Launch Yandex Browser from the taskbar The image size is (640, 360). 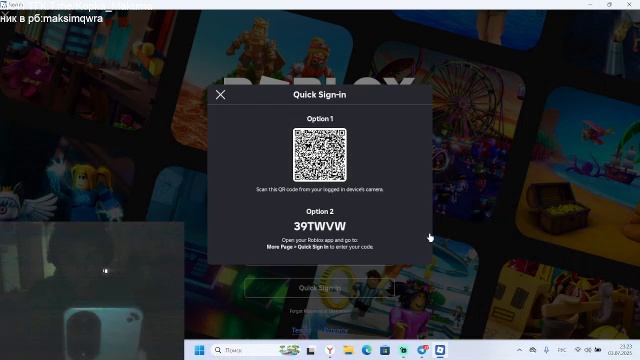(330, 350)
